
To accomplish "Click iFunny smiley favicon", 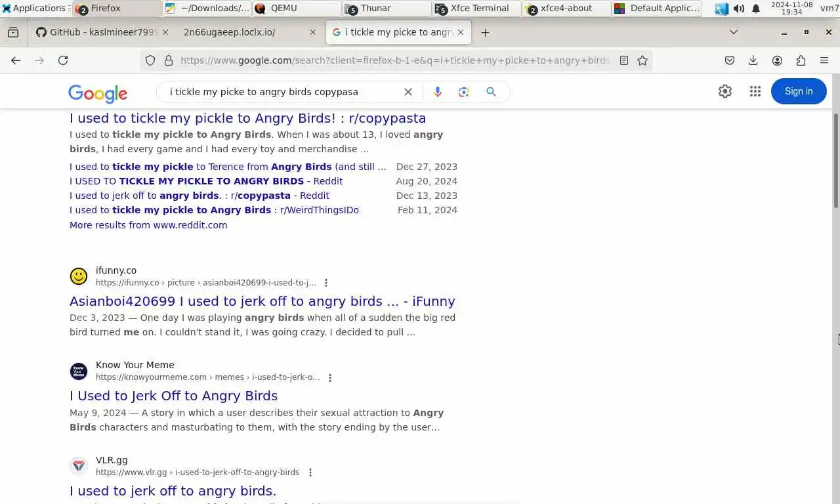I will coord(79,276).
